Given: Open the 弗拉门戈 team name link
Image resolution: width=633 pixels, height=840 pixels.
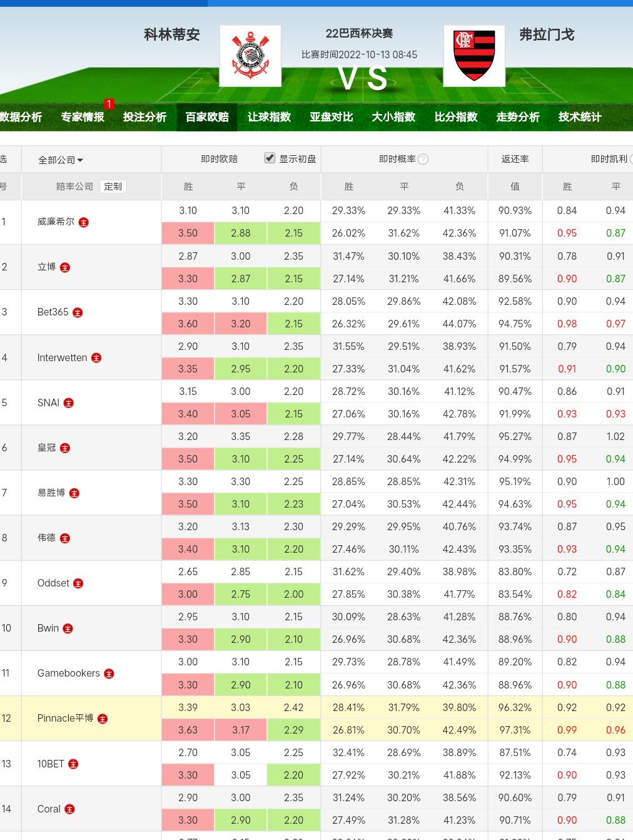Looking at the screenshot, I should (x=547, y=34).
